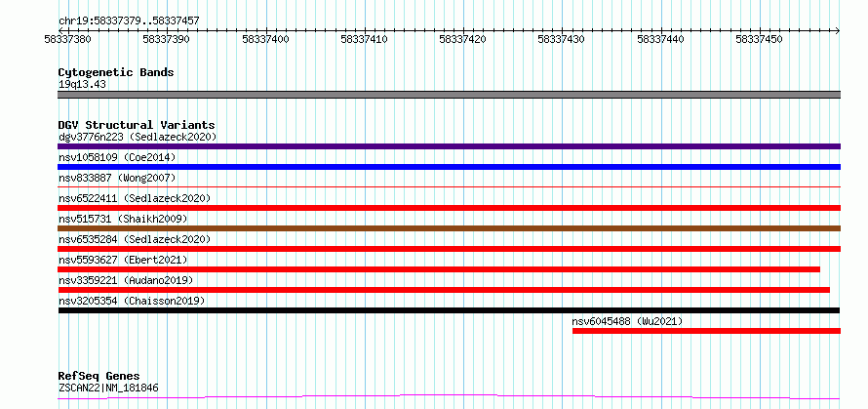Select the DGV Structural Variants track title
The image size is (868, 409).
(x=137, y=125)
